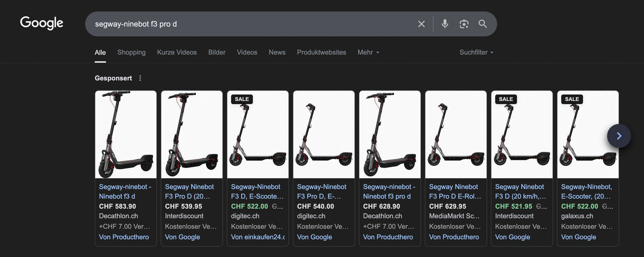Viewport: 644px width, 257px height.
Task: Expand the Suchfilter dropdown
Action: [x=476, y=52]
